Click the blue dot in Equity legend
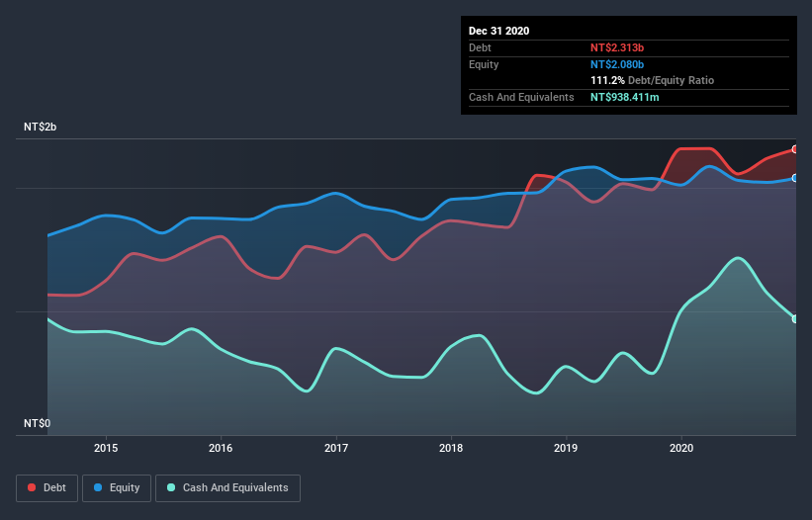This screenshot has height=520, width=812. coord(98,487)
